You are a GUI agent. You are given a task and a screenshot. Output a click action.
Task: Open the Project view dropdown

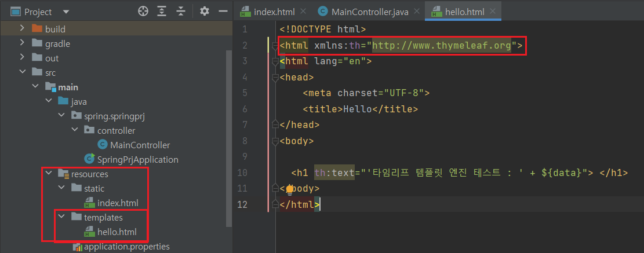click(x=66, y=12)
